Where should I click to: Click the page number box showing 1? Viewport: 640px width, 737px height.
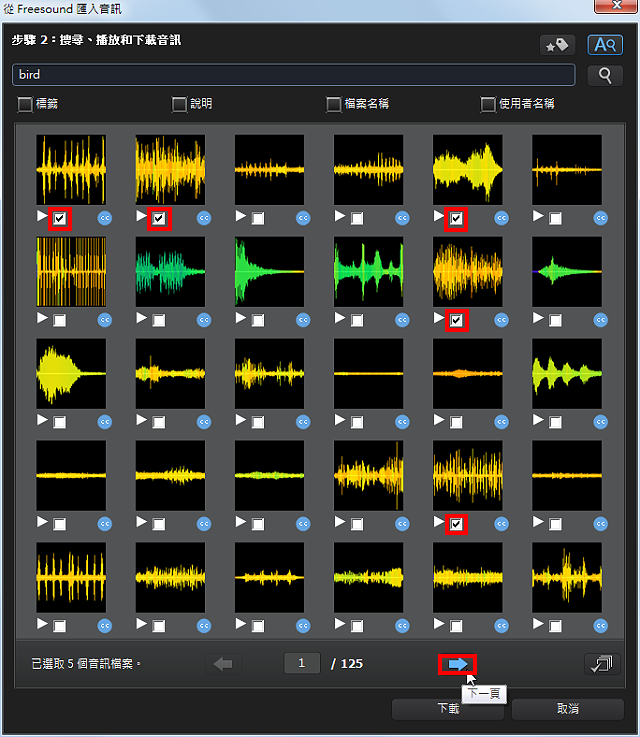pyautogui.click(x=302, y=663)
